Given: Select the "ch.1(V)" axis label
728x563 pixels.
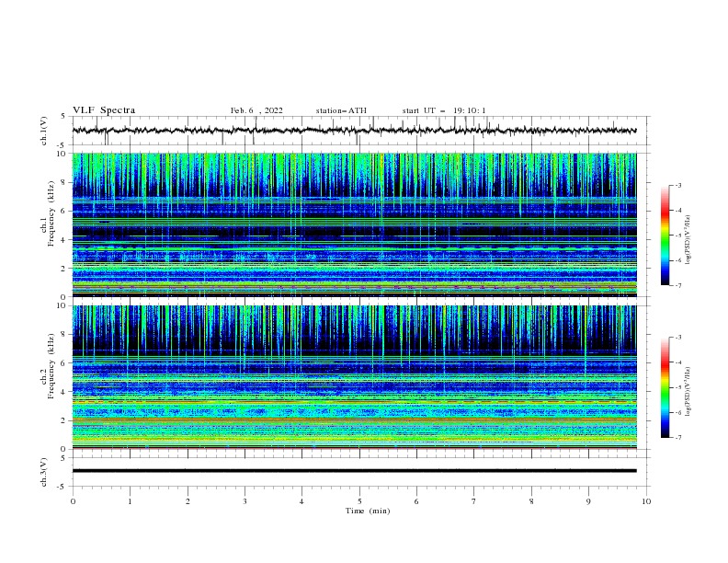Looking at the screenshot, I should point(44,131).
